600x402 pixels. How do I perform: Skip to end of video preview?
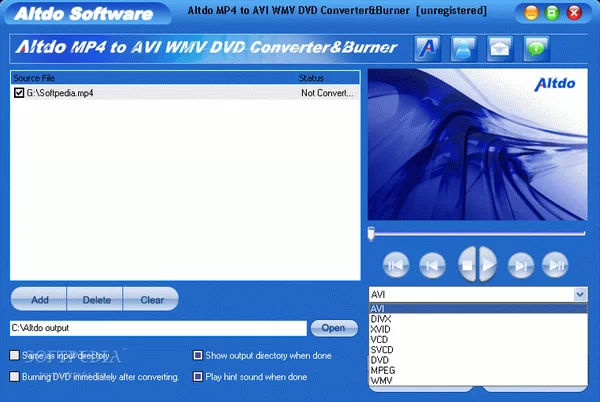555,265
